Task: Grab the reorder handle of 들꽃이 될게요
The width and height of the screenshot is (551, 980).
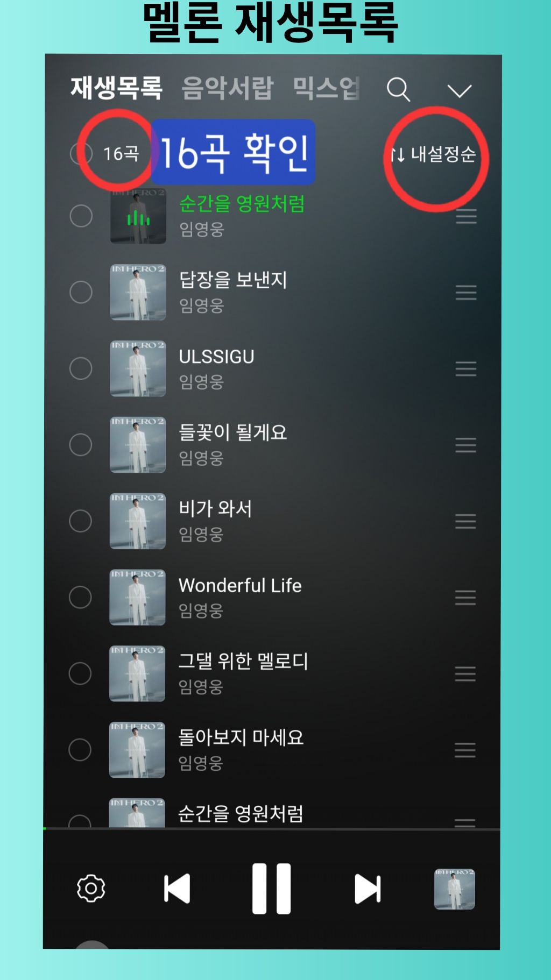Action: coord(465,445)
